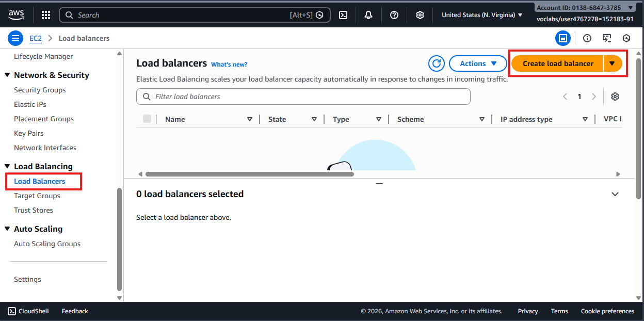Click the info panel icon

click(x=587, y=38)
